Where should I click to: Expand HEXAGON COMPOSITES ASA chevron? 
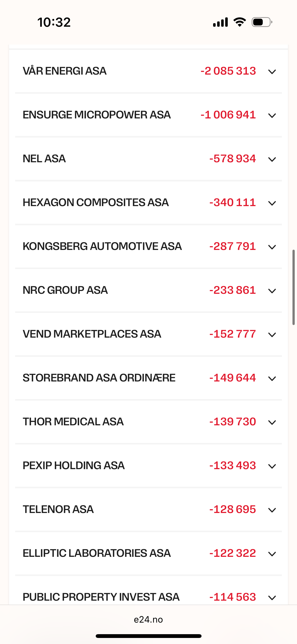point(272,203)
